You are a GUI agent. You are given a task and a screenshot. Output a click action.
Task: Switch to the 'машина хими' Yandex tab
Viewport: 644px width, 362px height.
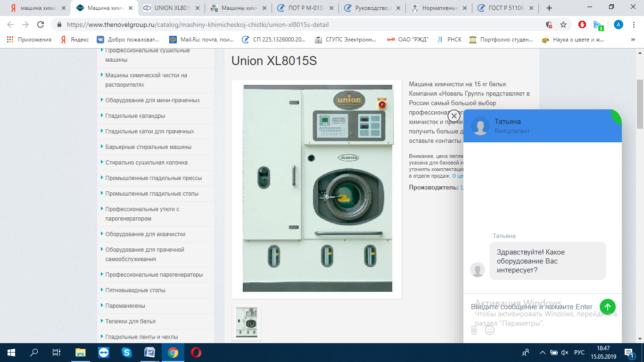pos(37,8)
